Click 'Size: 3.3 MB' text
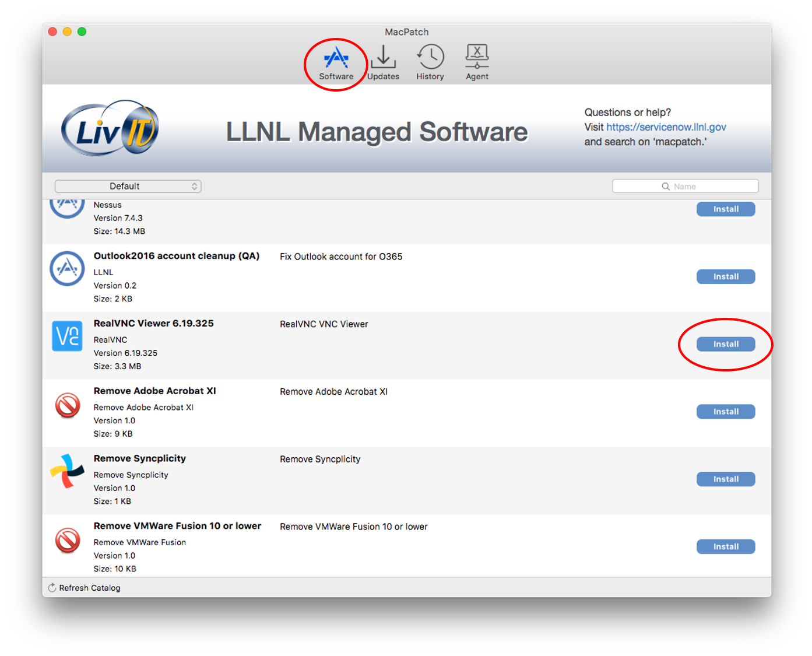 [x=117, y=367]
